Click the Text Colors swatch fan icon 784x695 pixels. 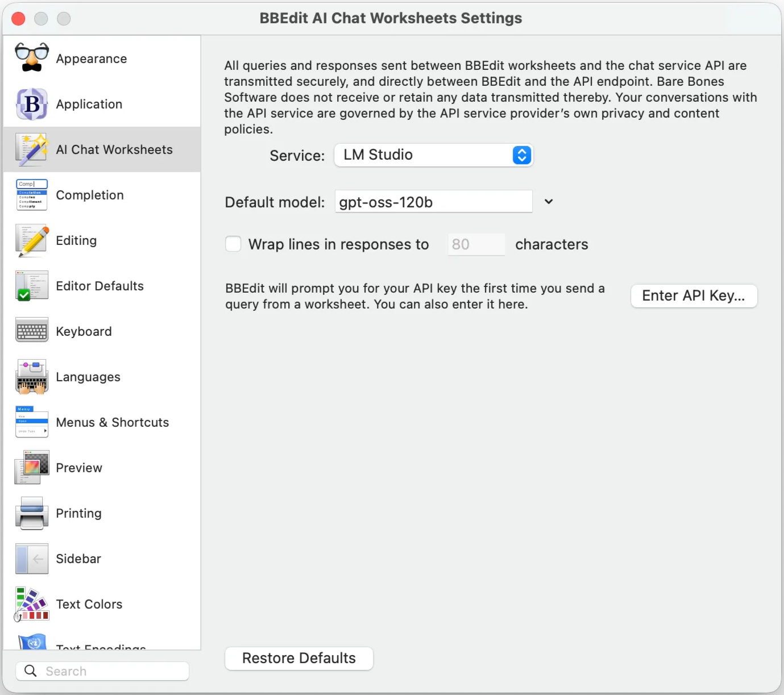pyautogui.click(x=32, y=604)
